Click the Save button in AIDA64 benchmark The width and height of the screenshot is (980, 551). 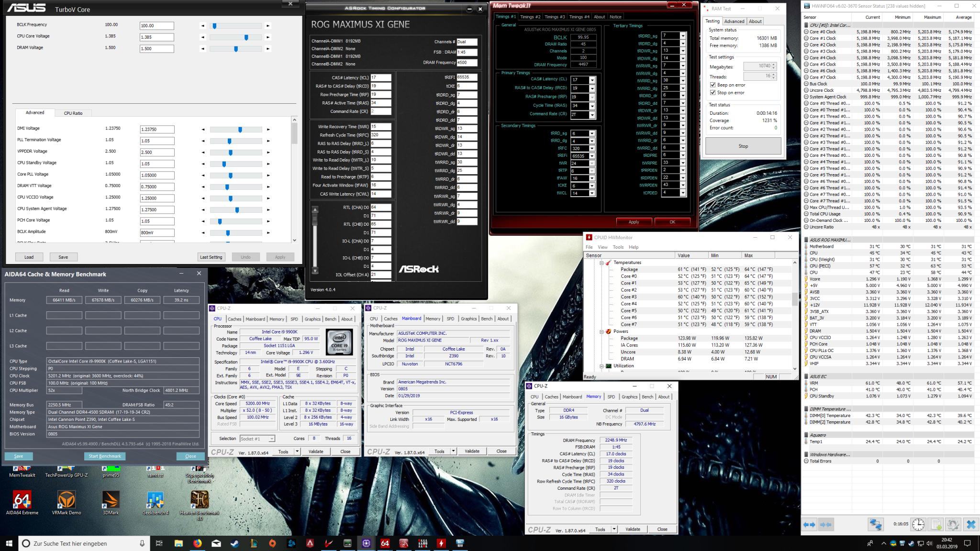[x=19, y=456]
